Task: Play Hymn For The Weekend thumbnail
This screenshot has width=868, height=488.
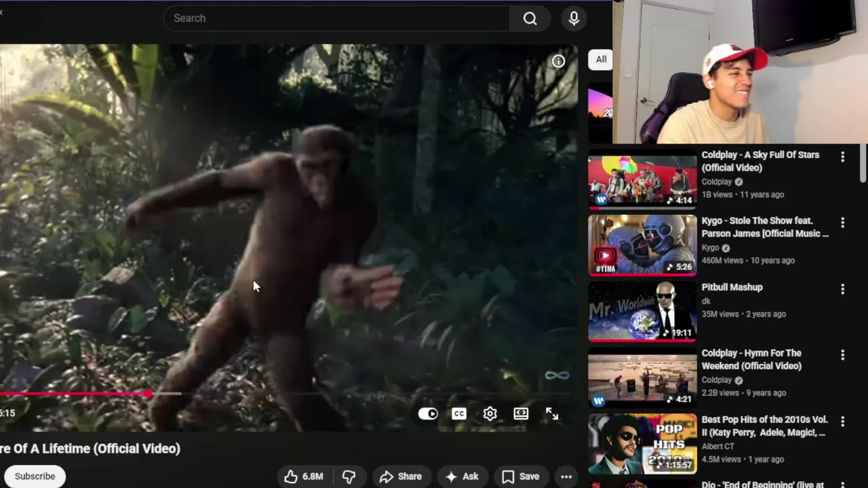Action: click(x=642, y=378)
